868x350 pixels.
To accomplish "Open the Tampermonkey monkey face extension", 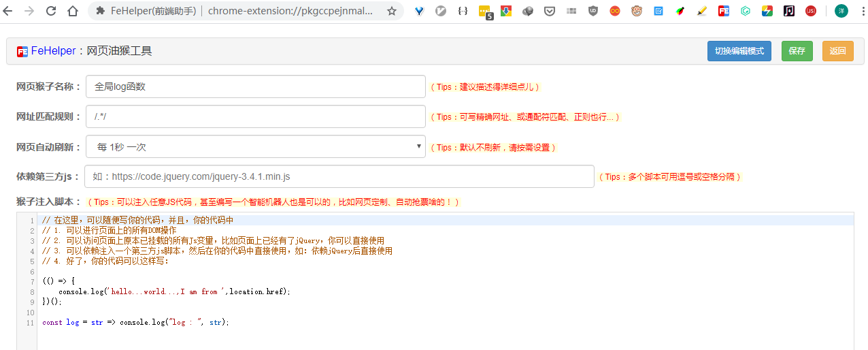I will 637,11.
